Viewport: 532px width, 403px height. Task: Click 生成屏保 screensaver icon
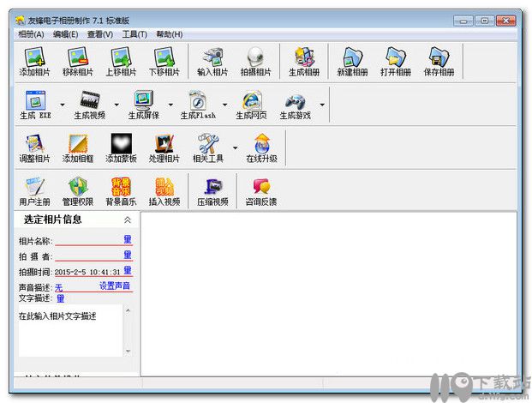(144, 105)
